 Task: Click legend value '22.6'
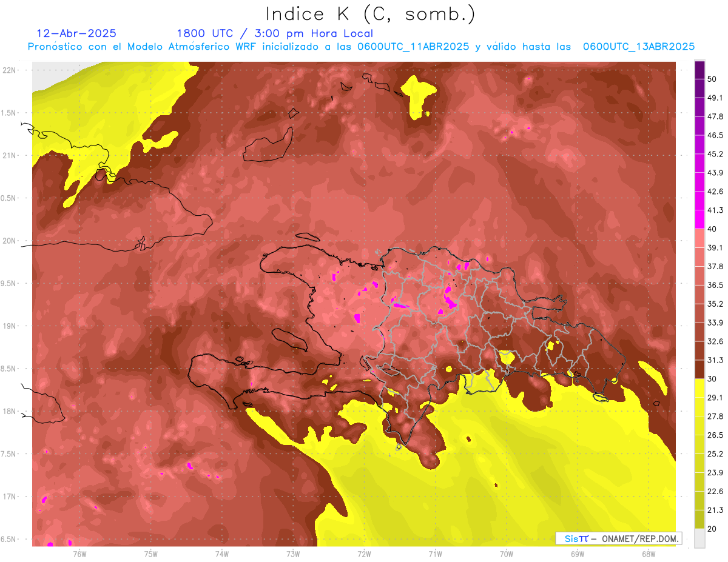[x=715, y=492]
